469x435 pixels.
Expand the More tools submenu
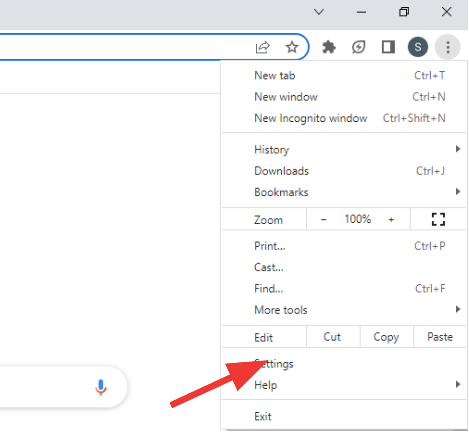click(x=344, y=310)
